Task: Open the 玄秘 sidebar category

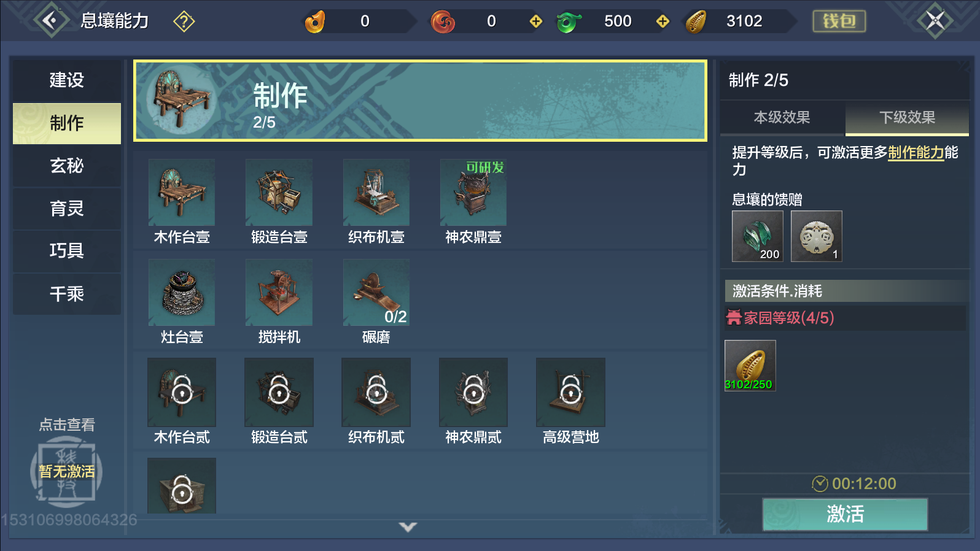Action: click(67, 166)
